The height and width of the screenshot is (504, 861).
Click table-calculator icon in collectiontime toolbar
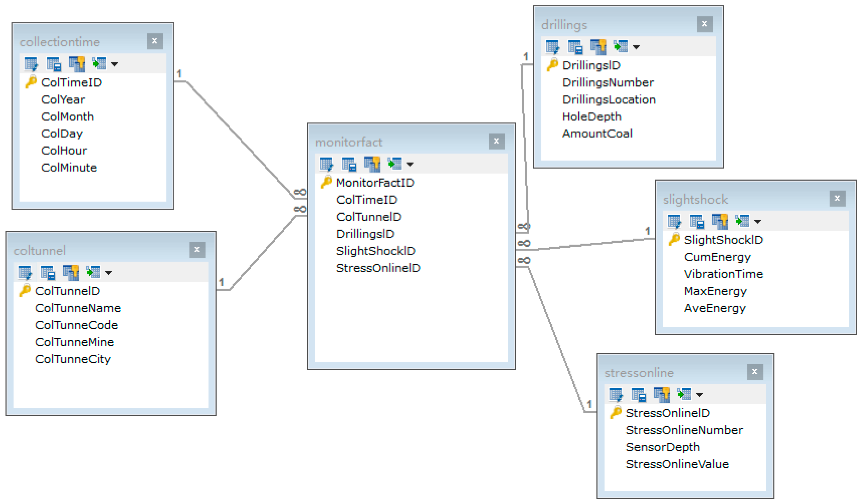pos(54,64)
